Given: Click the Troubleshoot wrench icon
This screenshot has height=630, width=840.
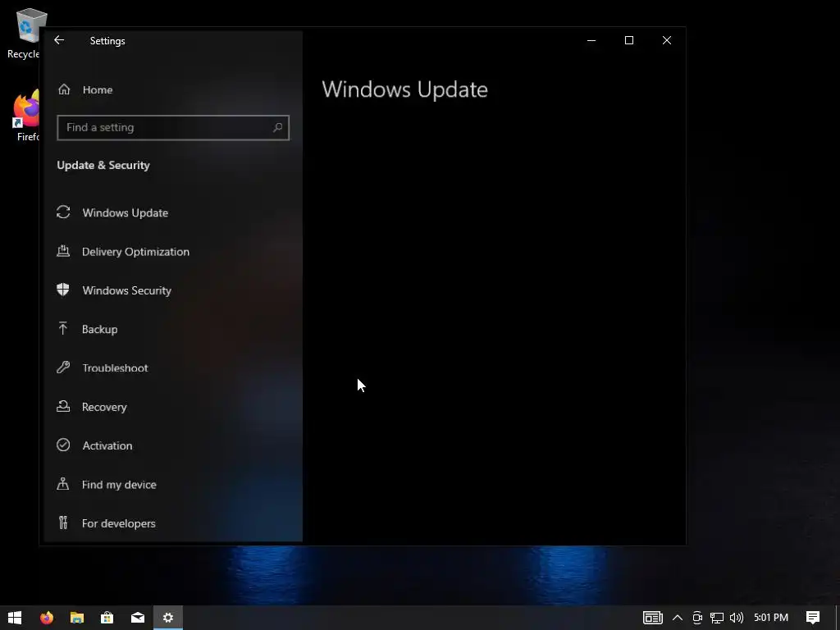Looking at the screenshot, I should (x=63, y=367).
